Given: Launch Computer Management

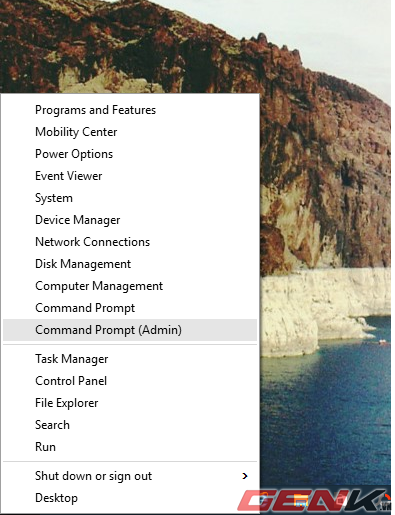Looking at the screenshot, I should [130, 286].
